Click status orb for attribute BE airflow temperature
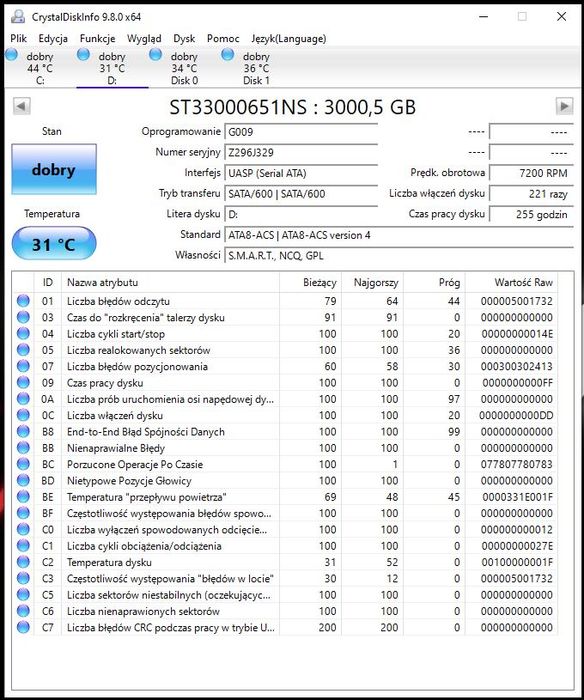This screenshot has width=584, height=700. (x=23, y=497)
